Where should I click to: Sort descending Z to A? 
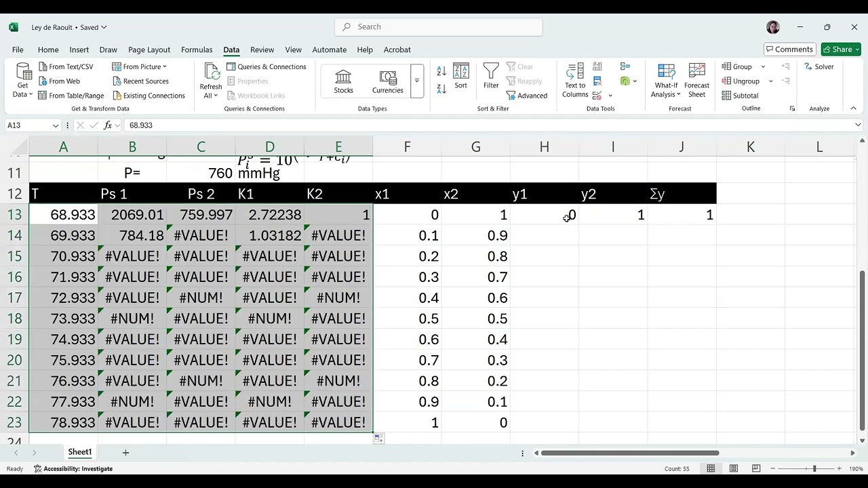pos(441,89)
